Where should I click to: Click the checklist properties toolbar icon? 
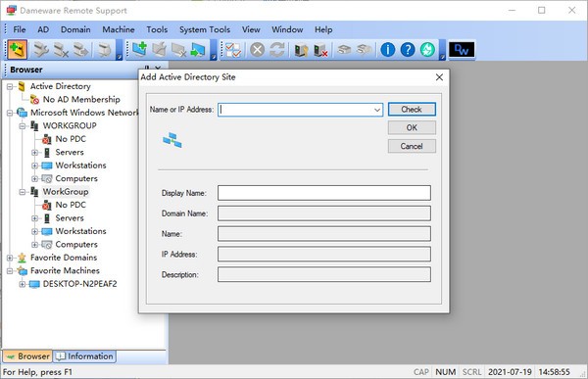233,50
